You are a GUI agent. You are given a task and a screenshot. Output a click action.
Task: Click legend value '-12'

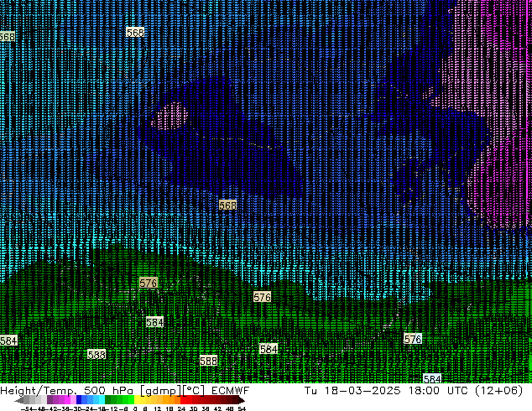click(x=113, y=409)
